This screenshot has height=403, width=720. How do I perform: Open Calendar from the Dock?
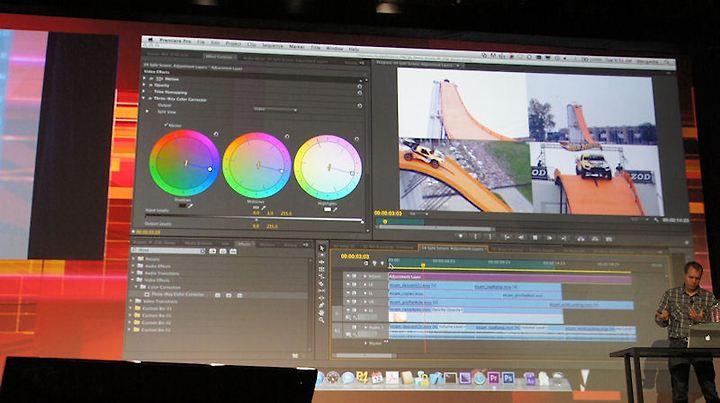point(377,378)
